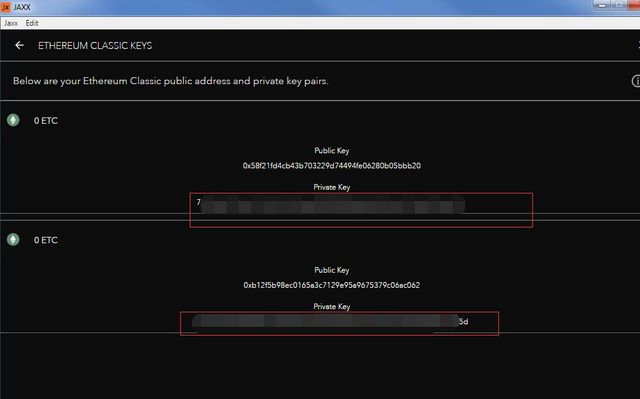
Task: Click the back arrow beside Ethereum Classic Keys
Action: point(19,45)
